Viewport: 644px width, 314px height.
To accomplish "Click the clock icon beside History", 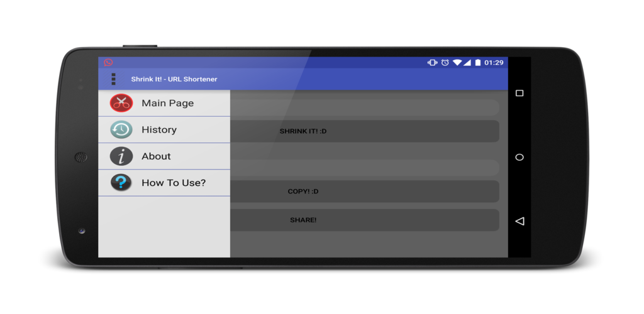I will click(121, 129).
